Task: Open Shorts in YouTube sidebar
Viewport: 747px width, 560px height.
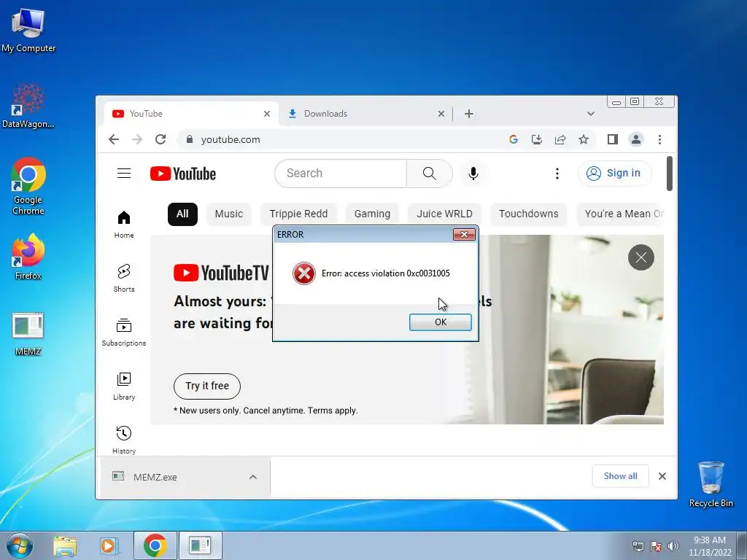Action: pos(124,278)
